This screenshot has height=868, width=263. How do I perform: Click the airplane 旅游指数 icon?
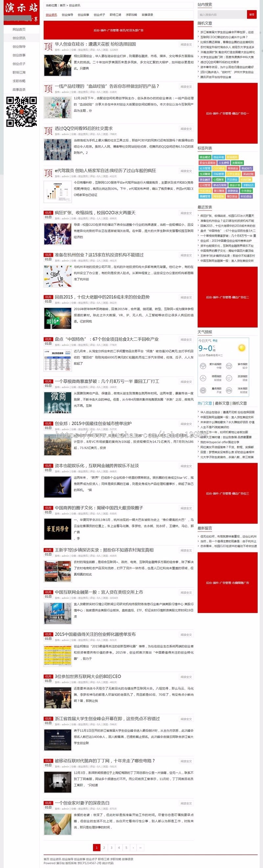(x=229, y=378)
